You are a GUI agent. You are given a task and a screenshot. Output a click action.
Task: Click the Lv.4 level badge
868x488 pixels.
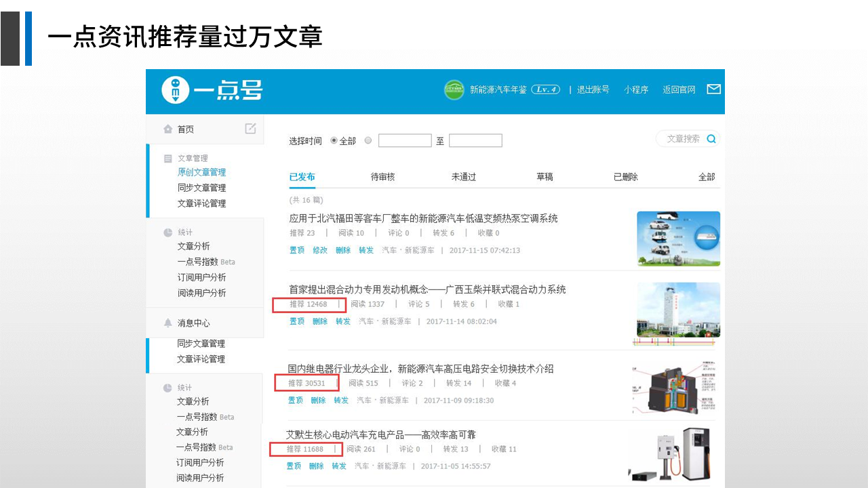pos(545,89)
